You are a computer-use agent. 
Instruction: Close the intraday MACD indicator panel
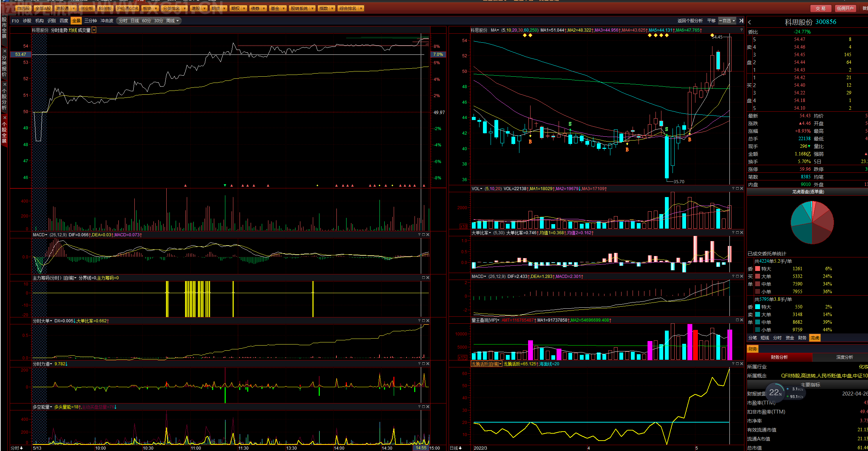pyautogui.click(x=428, y=235)
